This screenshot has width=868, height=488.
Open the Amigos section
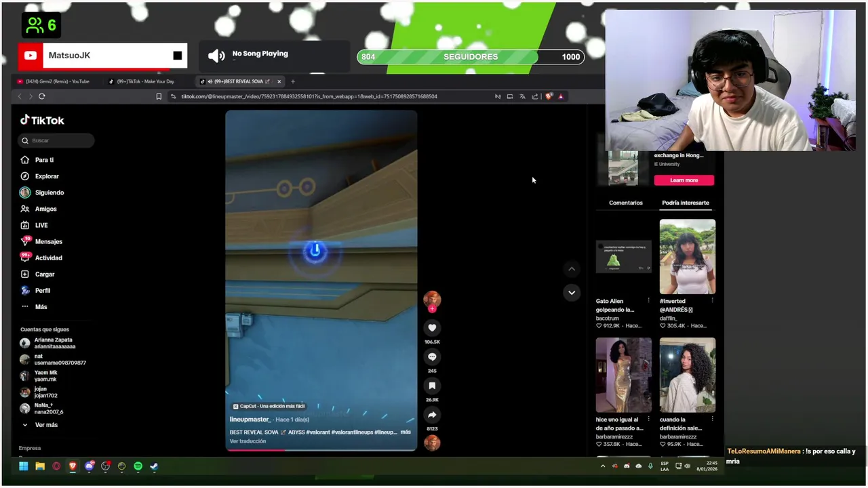(x=39, y=209)
